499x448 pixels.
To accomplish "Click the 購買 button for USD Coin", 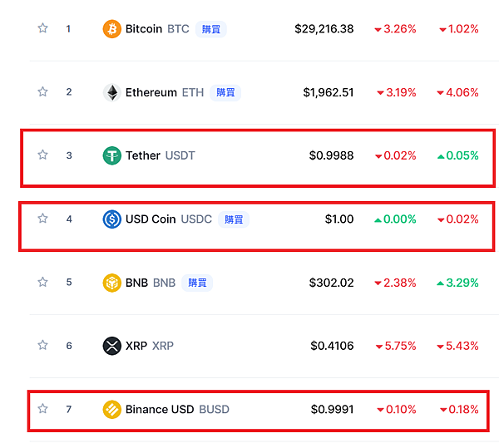I will [x=234, y=219].
